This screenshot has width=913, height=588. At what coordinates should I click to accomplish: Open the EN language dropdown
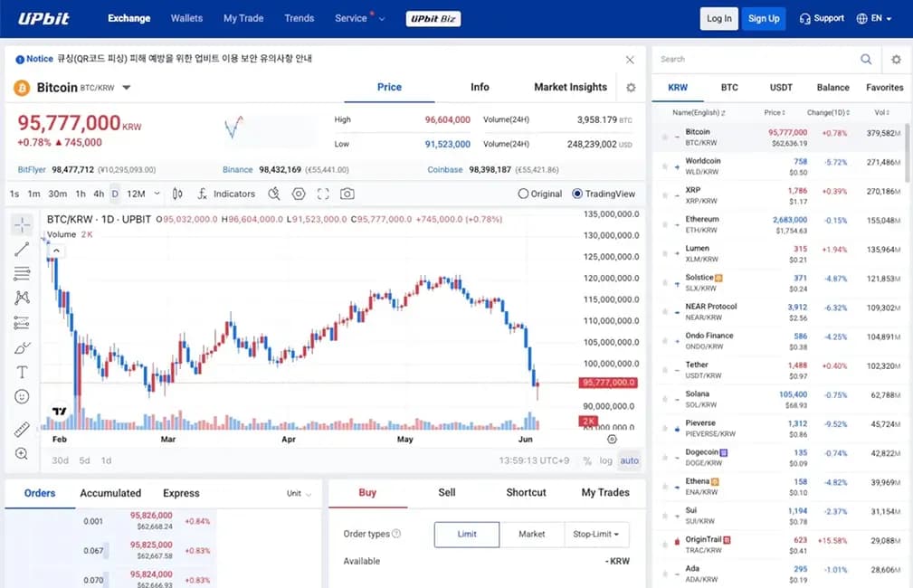tap(874, 19)
